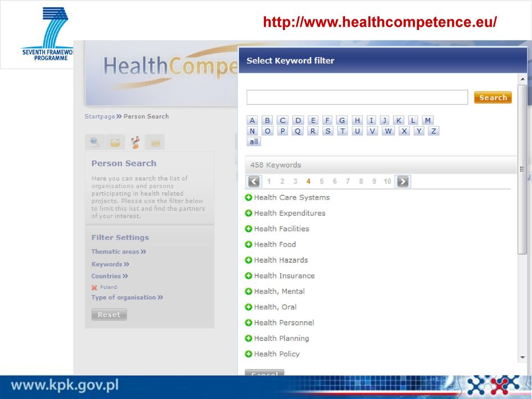Go to keyword page 5
Screen dimensions: 532x399
pos(321,182)
